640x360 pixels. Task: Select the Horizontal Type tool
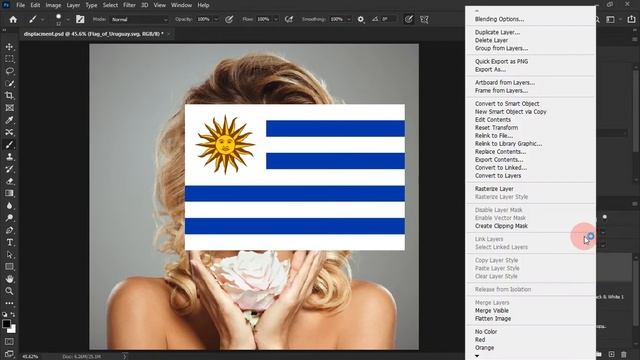tap(9, 242)
